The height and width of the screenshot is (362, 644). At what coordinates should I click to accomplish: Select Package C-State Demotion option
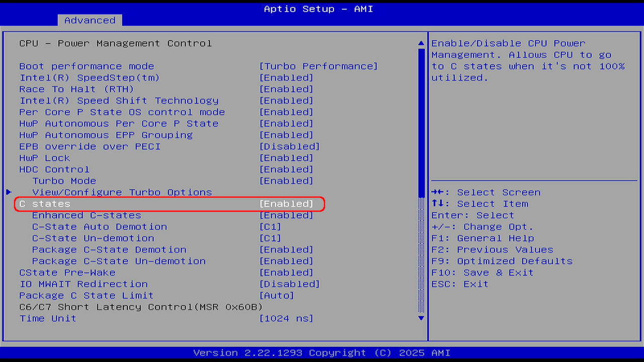tap(173, 250)
